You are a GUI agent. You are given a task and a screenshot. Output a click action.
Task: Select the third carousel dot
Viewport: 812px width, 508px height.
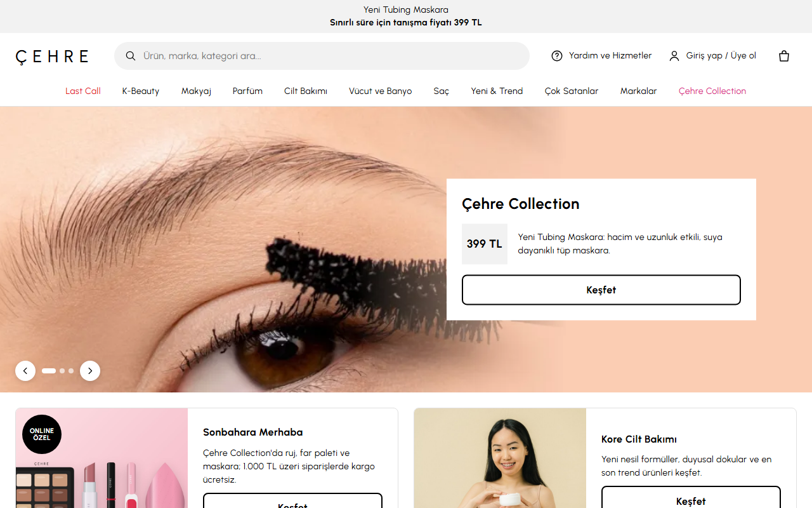pos(71,371)
